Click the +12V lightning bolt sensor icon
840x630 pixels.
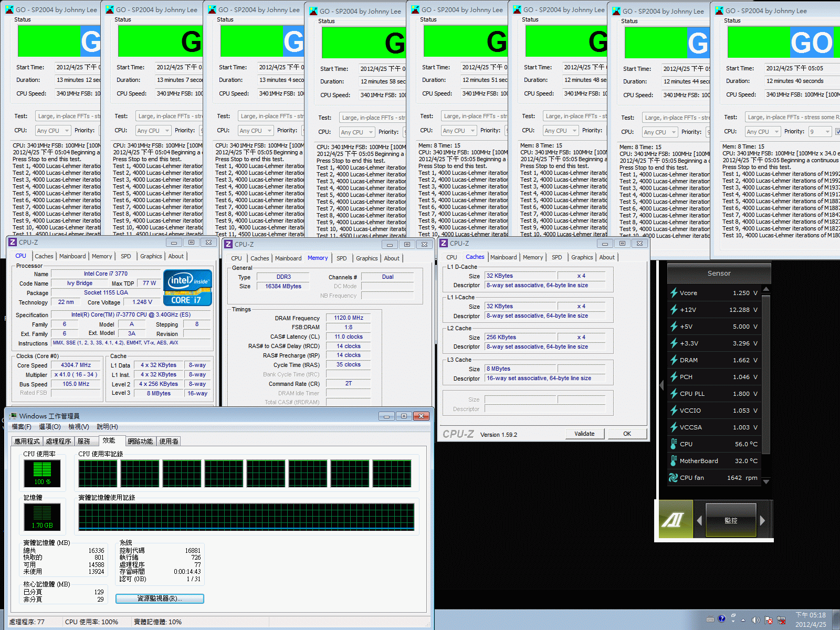coord(674,310)
